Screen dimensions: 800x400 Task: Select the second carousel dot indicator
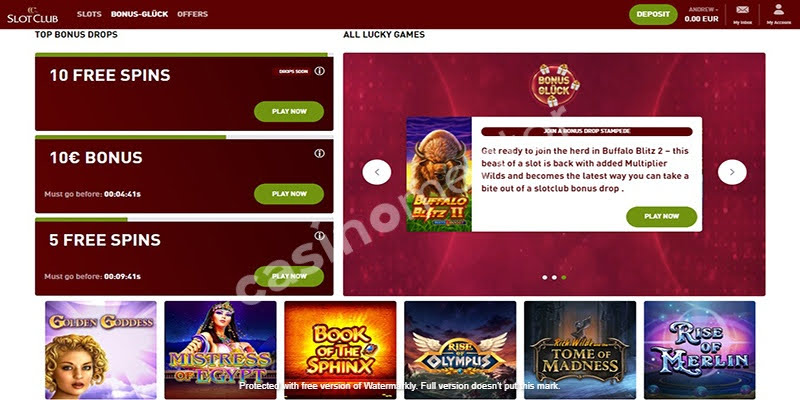pos(554,278)
